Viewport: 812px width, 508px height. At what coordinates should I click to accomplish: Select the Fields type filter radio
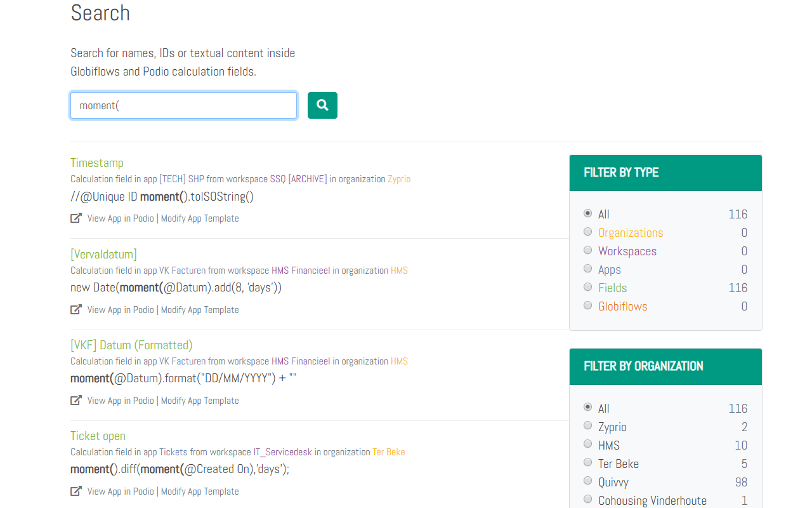coord(587,287)
